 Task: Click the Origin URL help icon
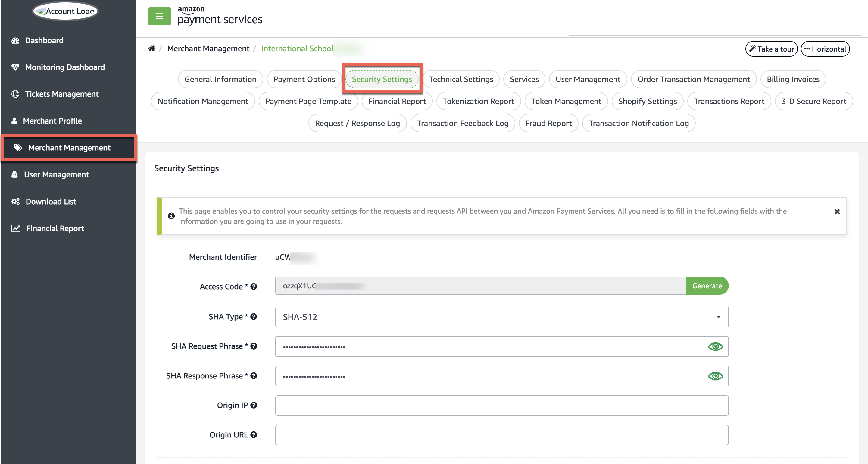click(x=254, y=435)
